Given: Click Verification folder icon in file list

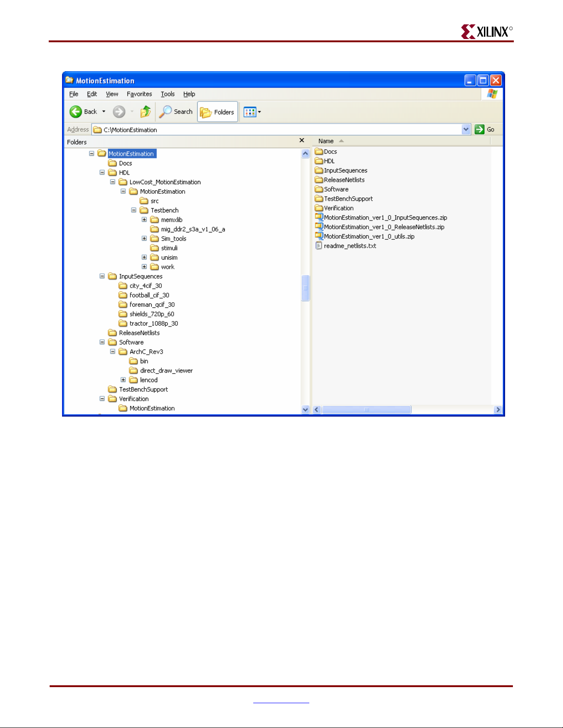Looking at the screenshot, I should pos(319,208).
